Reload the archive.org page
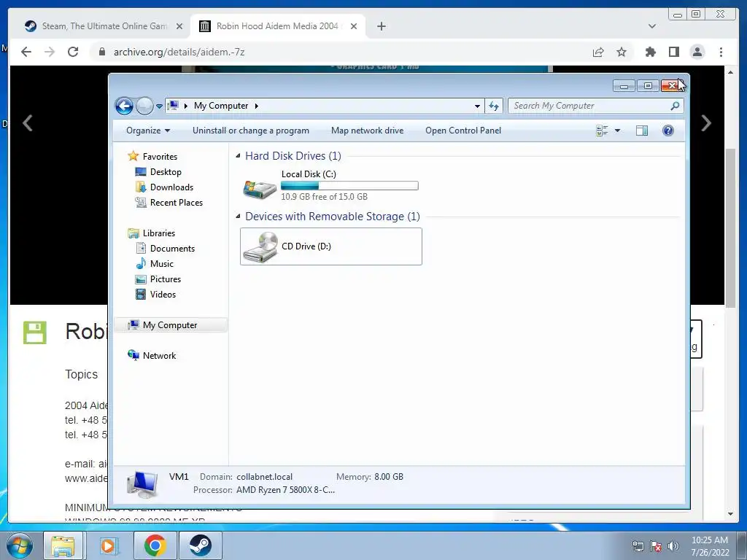This screenshot has width=747, height=560. pos(73,52)
